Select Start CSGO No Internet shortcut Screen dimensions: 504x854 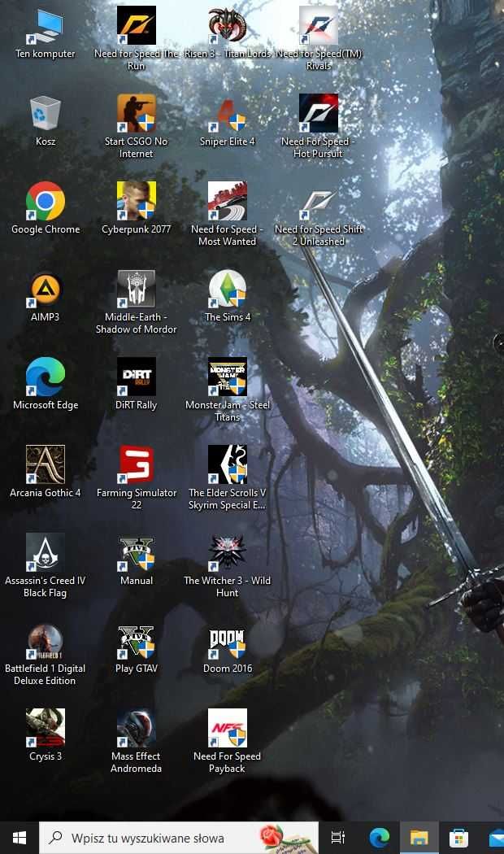[136, 113]
